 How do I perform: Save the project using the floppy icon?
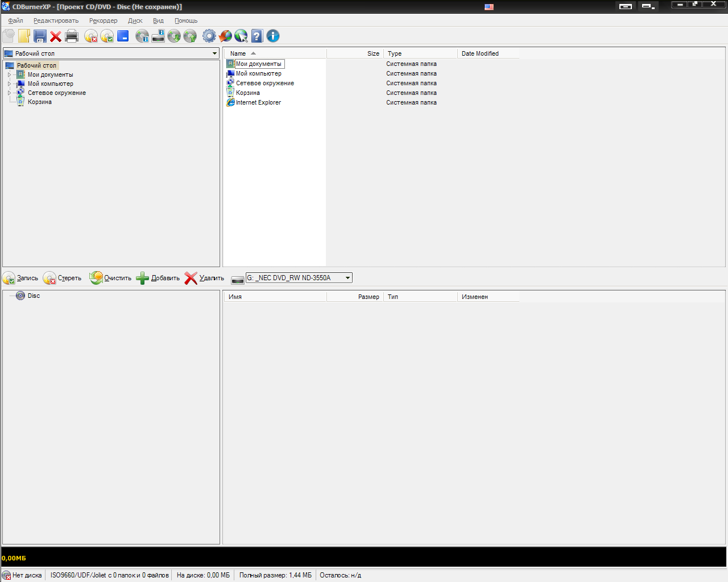(40, 36)
